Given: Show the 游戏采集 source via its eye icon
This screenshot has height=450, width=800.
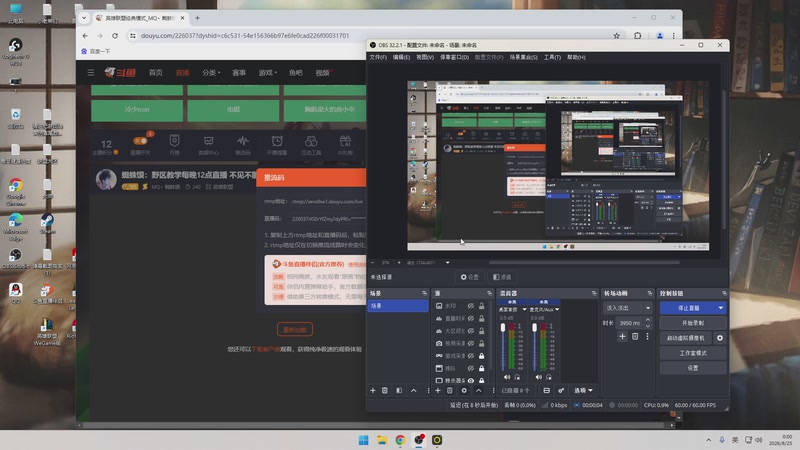Looking at the screenshot, I should (x=470, y=356).
